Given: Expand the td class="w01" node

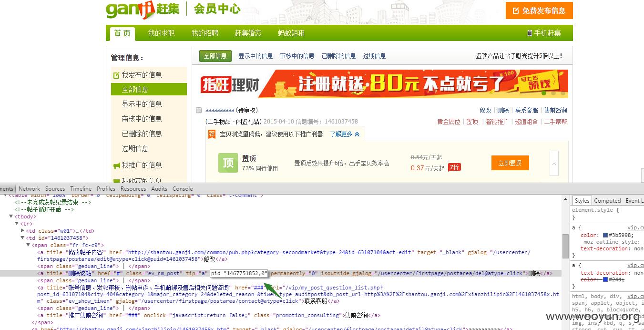Looking at the screenshot, I should click(22, 231).
